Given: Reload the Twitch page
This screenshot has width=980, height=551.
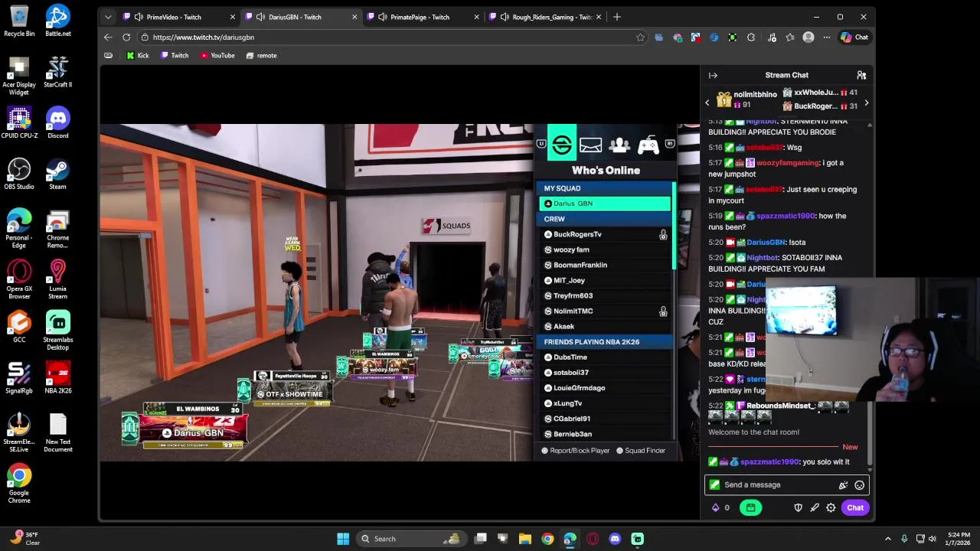Looking at the screenshot, I should pos(126,37).
